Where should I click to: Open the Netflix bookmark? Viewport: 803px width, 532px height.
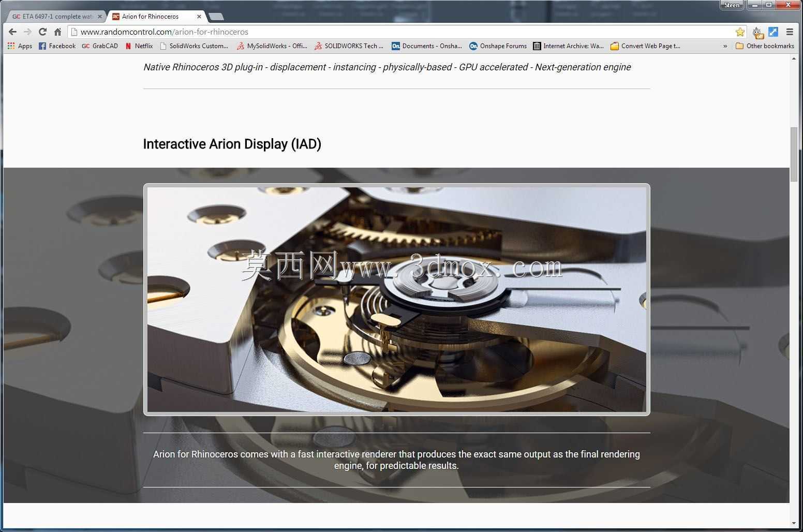(x=139, y=46)
